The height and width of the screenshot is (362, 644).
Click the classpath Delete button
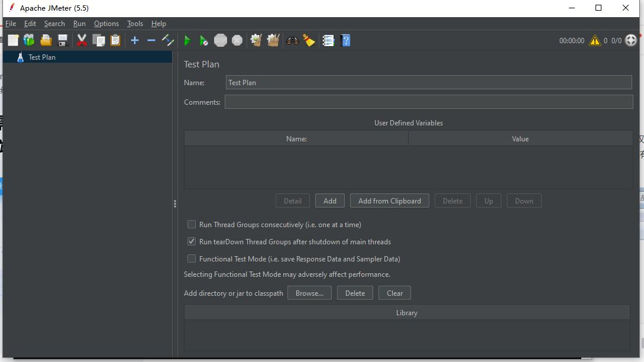pos(355,293)
